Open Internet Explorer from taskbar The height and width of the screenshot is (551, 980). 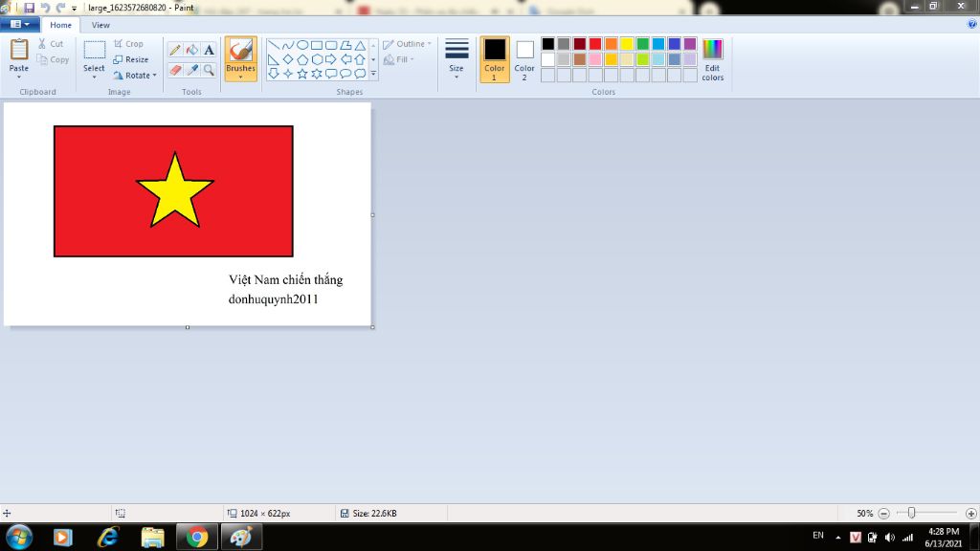coord(108,538)
